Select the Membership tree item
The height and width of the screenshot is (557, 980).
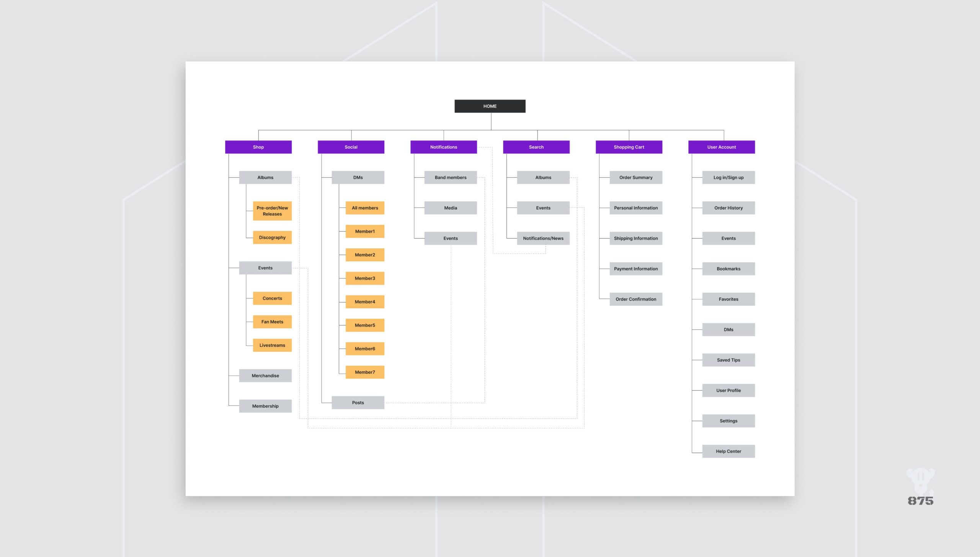click(x=265, y=406)
